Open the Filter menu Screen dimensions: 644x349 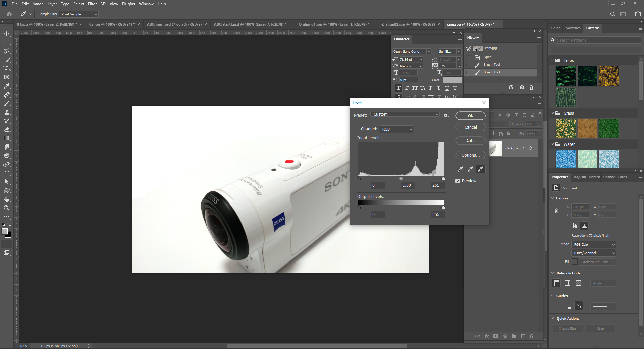pyautogui.click(x=92, y=4)
